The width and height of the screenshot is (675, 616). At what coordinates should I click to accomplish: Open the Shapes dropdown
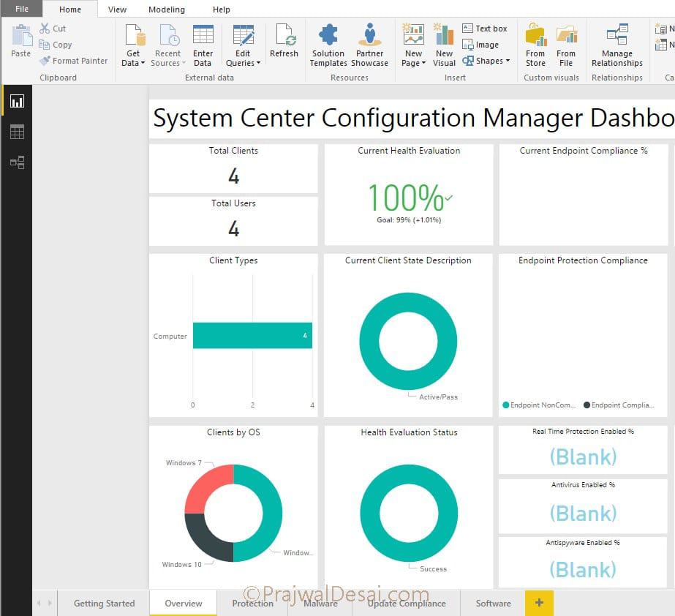(486, 61)
